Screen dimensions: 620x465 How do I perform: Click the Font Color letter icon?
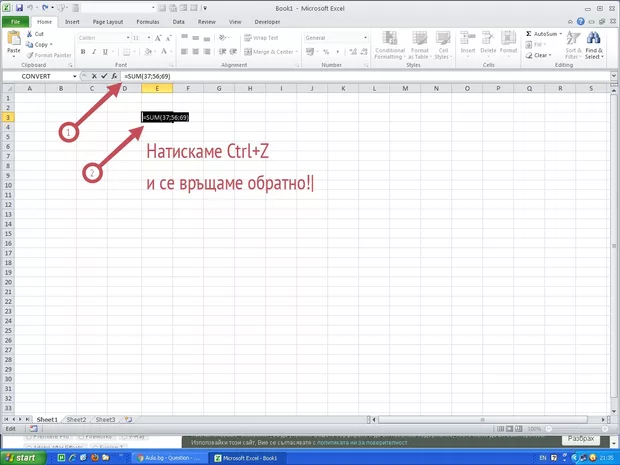164,52
